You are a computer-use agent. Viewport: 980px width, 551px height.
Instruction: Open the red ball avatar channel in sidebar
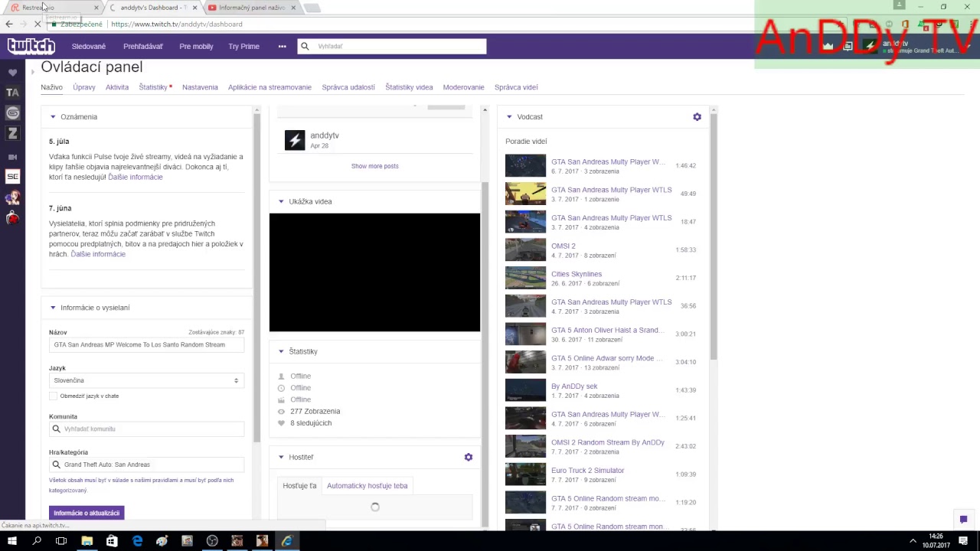(12, 218)
